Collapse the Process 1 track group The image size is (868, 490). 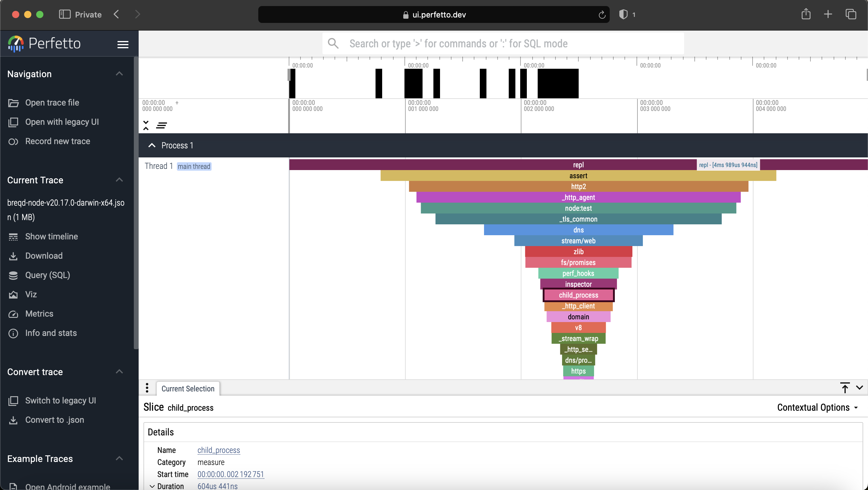(x=152, y=145)
